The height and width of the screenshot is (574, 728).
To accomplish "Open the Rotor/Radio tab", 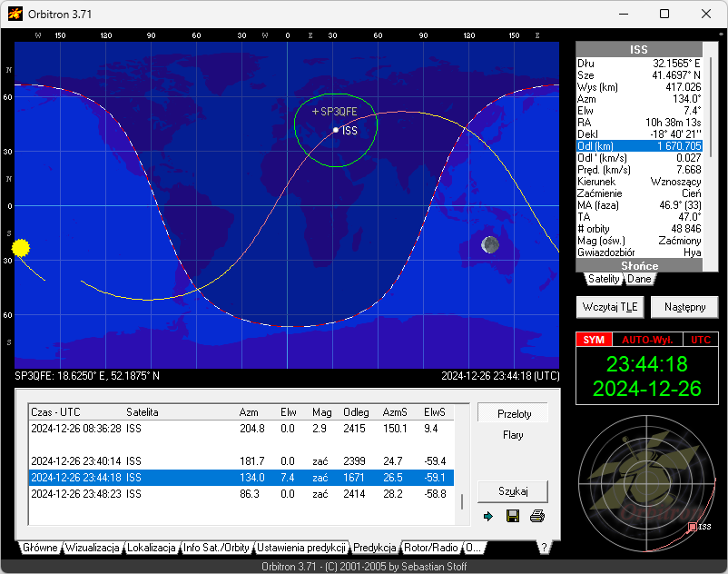I will (x=431, y=548).
